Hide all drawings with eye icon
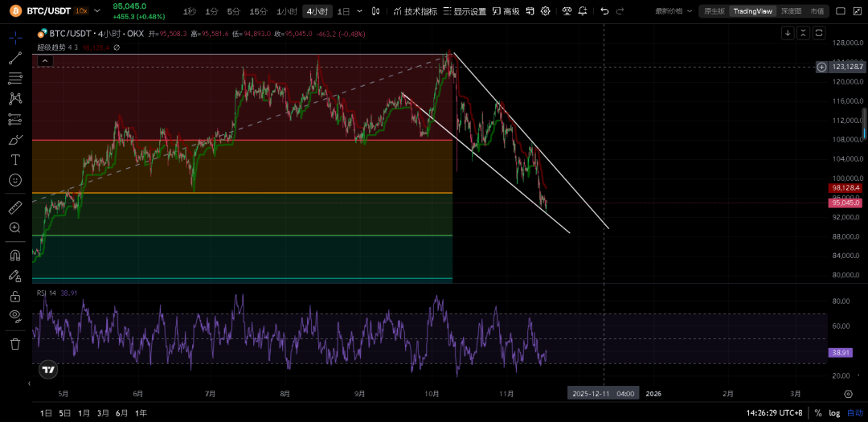Screen dimensions: 868x422 [x=15, y=316]
